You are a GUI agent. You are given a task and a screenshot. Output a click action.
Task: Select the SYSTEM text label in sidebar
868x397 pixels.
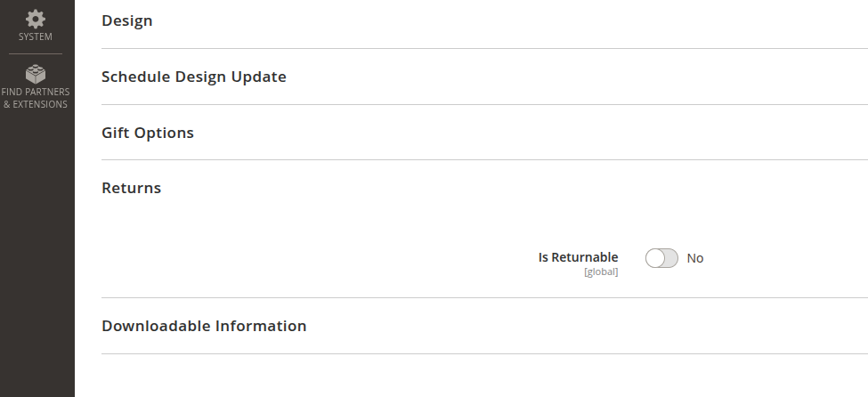coord(36,37)
